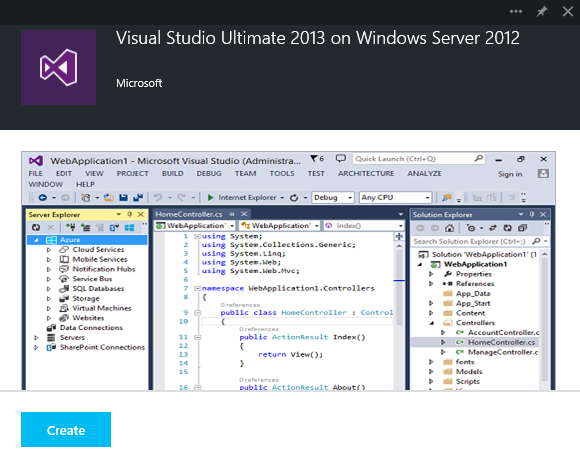Click the Refresh browser toolbar icon

click(294, 198)
